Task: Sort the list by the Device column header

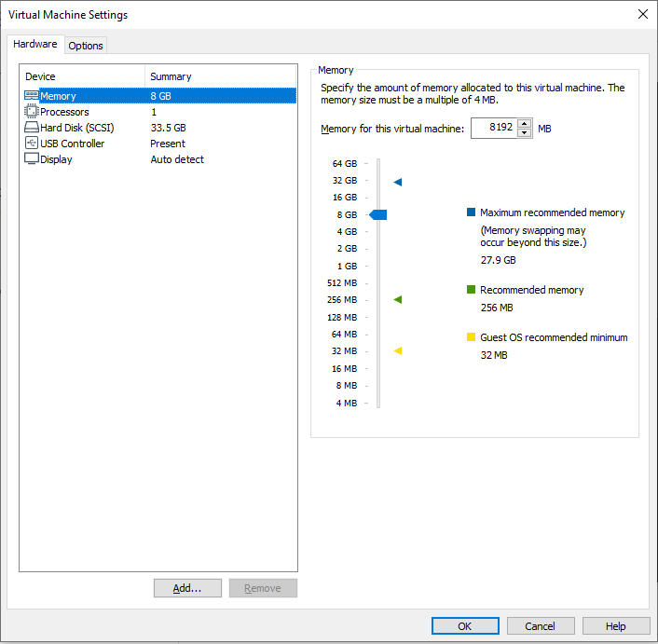Action: [82, 76]
